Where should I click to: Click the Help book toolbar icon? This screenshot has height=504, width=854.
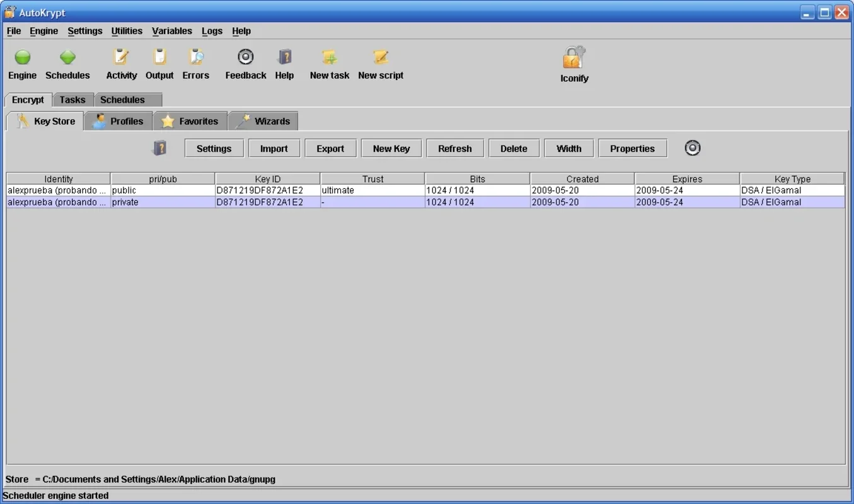click(x=285, y=57)
